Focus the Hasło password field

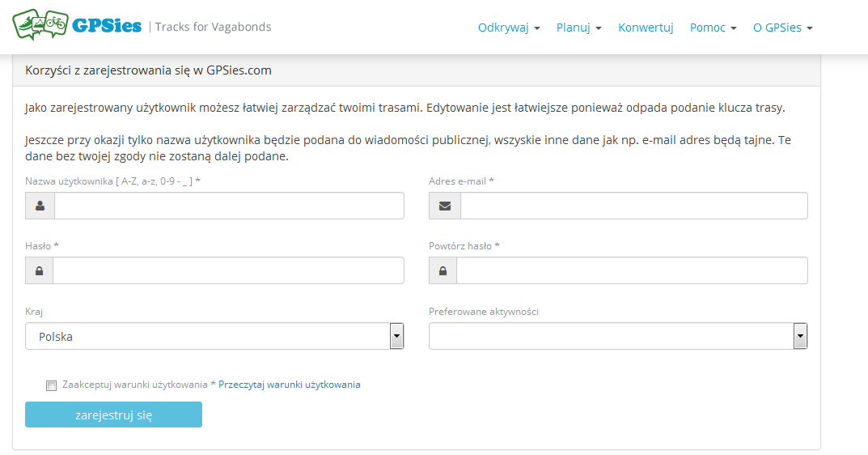click(x=228, y=270)
